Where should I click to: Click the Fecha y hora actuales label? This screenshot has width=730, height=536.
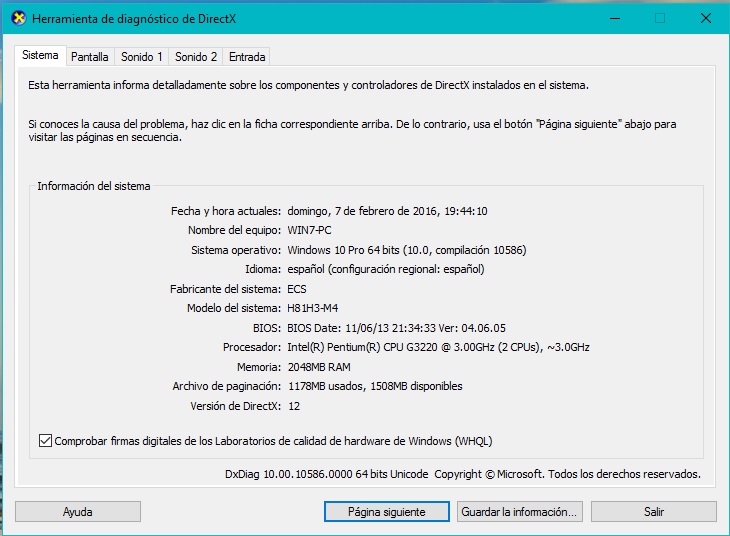[226, 211]
